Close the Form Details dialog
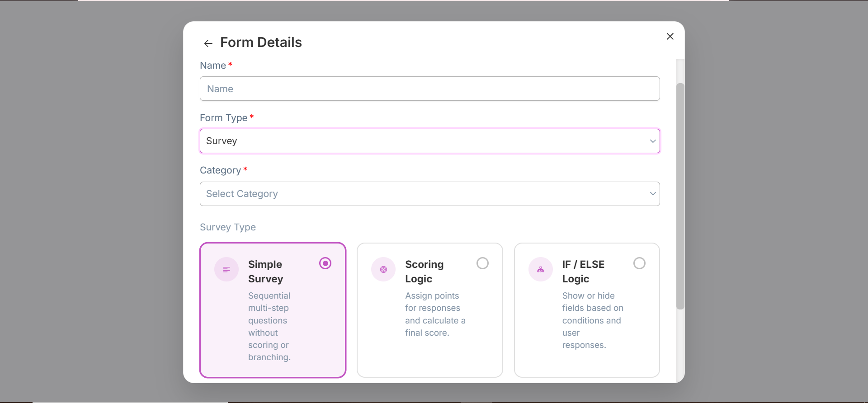 [670, 36]
